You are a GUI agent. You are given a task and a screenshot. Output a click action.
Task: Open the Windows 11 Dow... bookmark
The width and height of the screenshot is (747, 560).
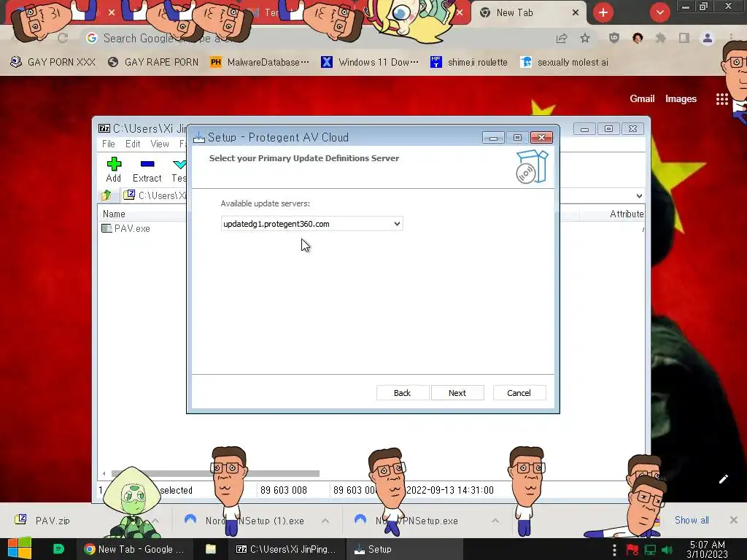point(370,63)
